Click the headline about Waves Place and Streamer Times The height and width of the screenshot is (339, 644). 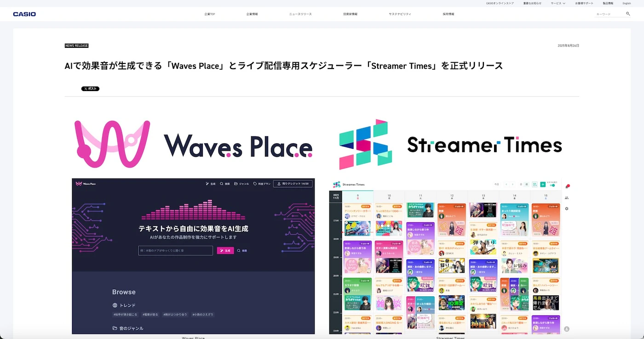click(284, 66)
